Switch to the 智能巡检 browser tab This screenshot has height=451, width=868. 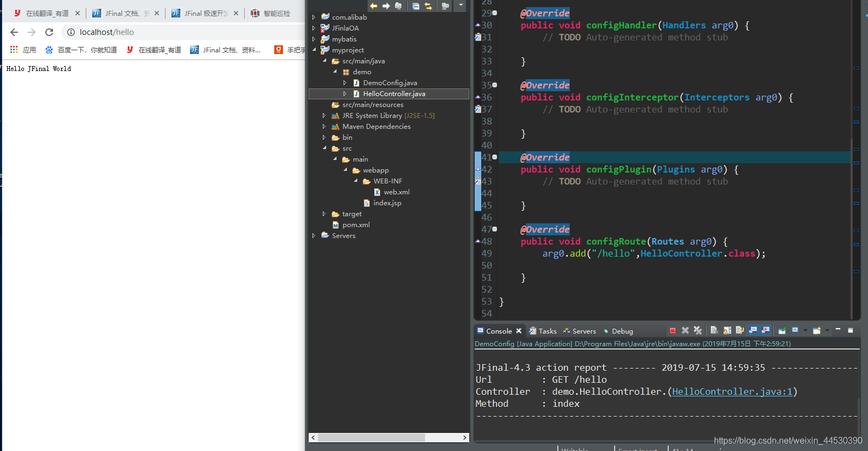coord(272,13)
